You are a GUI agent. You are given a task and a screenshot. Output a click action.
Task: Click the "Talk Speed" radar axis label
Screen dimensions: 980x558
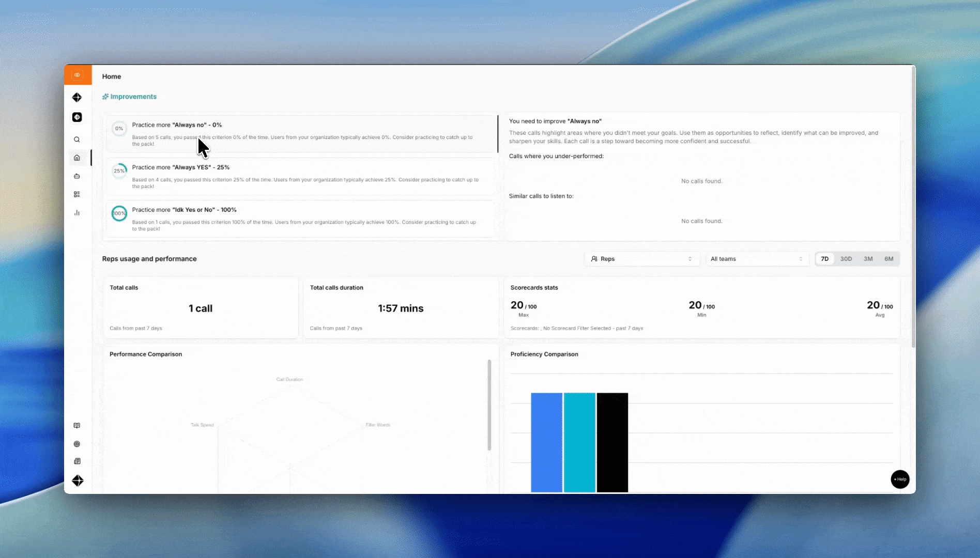(202, 425)
